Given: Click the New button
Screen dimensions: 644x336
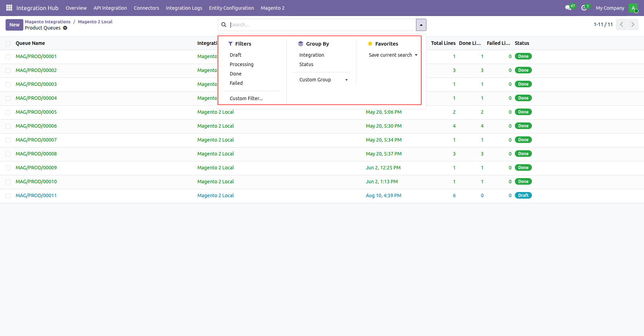Looking at the screenshot, I should 14,25.
